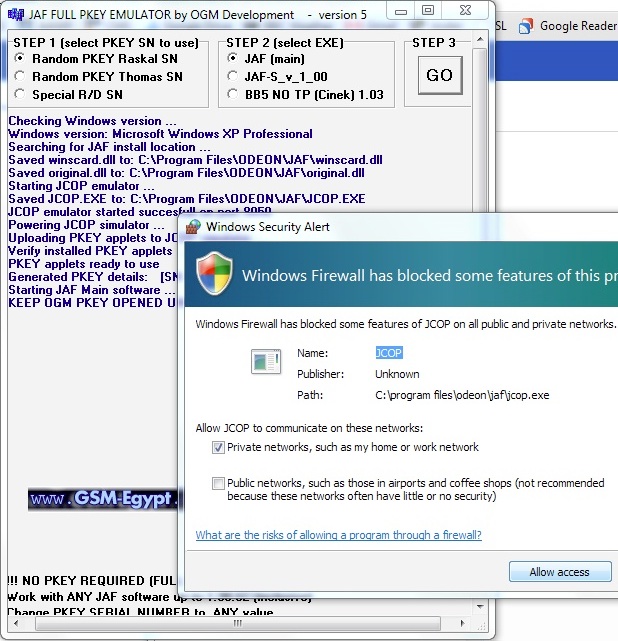Click the Windows Firewall shield icon

(x=214, y=273)
